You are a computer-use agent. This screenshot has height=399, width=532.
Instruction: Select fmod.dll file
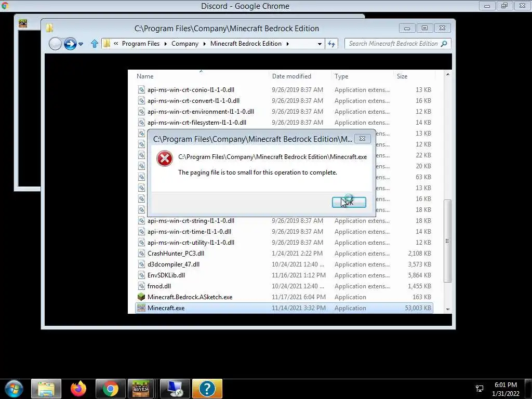pos(159,286)
